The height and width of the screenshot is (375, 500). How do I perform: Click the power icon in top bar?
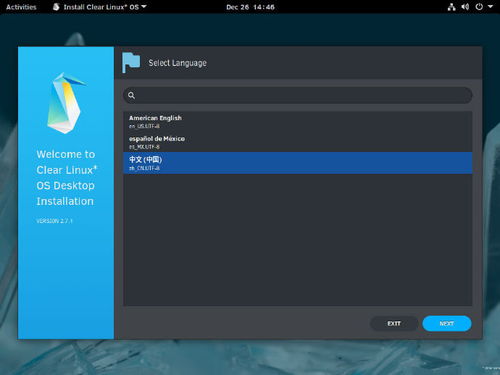pos(479,7)
